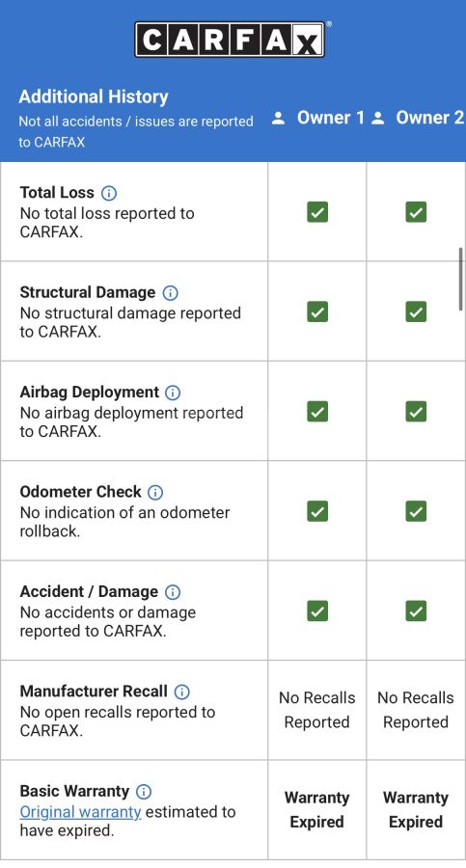
Task: Click Owner 1 Accident / Damage checkmark
Action: [317, 610]
